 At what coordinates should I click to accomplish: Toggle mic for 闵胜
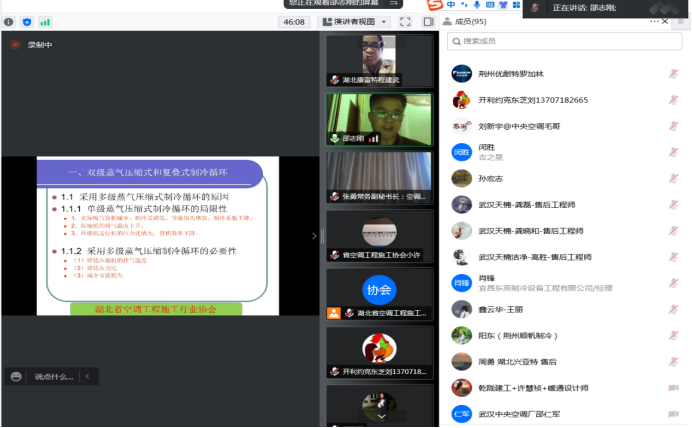[673, 152]
